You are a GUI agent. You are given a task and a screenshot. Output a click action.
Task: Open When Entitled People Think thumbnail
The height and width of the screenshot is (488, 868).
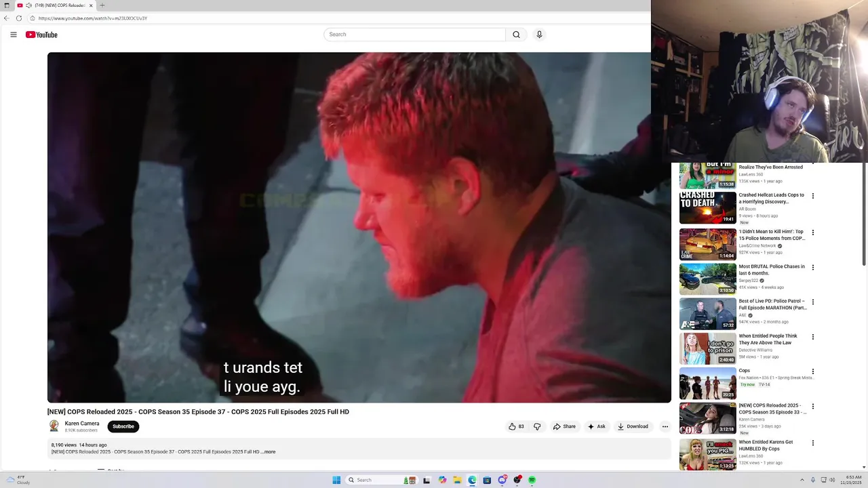point(708,349)
